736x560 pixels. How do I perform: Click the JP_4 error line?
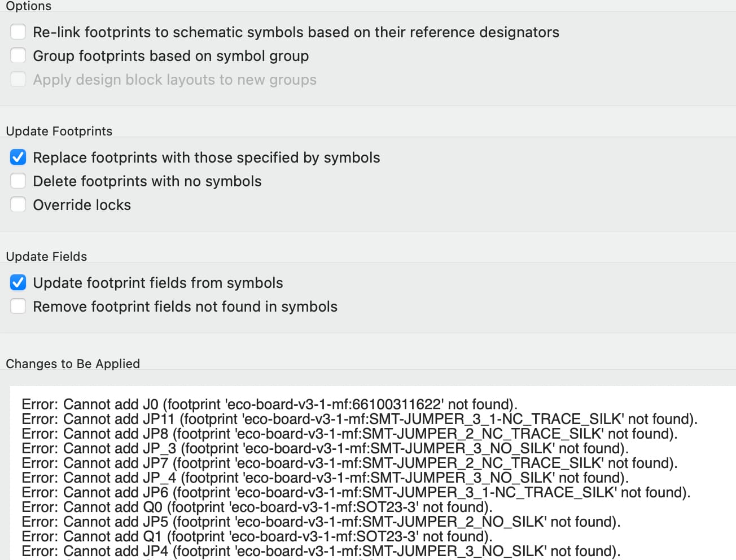coord(325,478)
